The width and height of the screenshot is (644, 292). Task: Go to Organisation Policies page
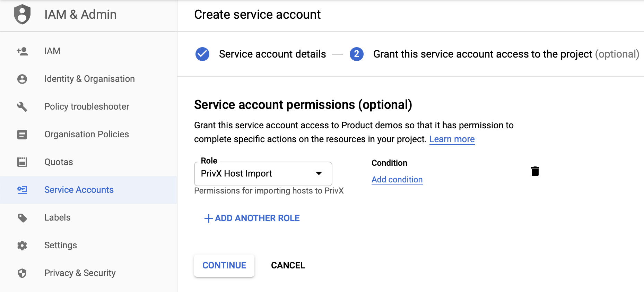click(87, 134)
